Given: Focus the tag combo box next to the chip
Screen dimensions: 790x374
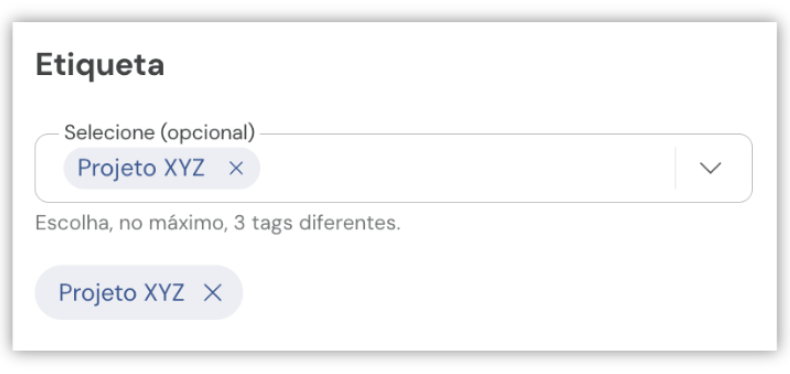Looking at the screenshot, I should 466,168.
